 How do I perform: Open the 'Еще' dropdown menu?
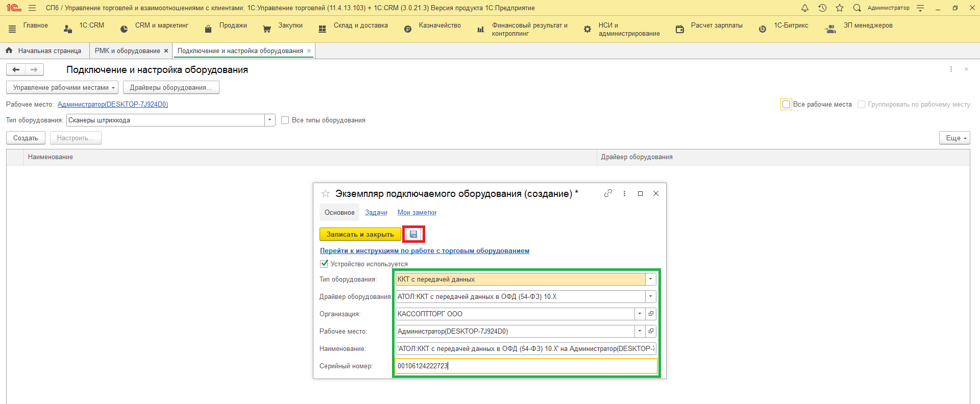coord(954,138)
